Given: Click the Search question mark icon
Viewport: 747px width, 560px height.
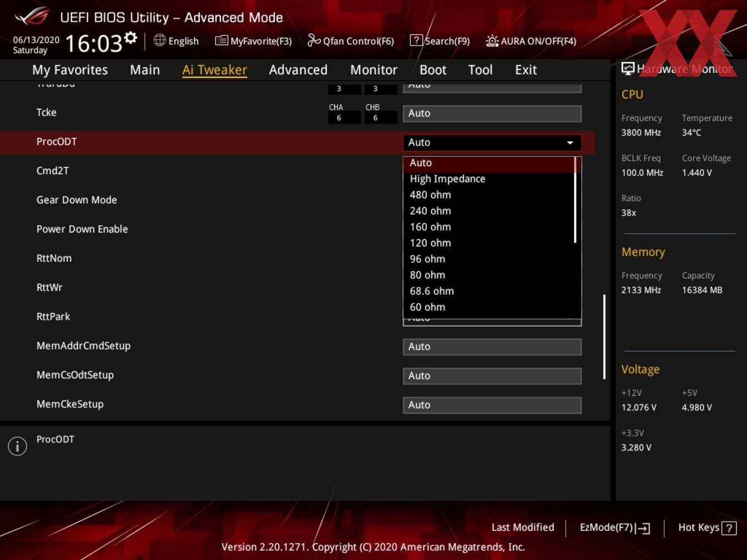Looking at the screenshot, I should [416, 41].
